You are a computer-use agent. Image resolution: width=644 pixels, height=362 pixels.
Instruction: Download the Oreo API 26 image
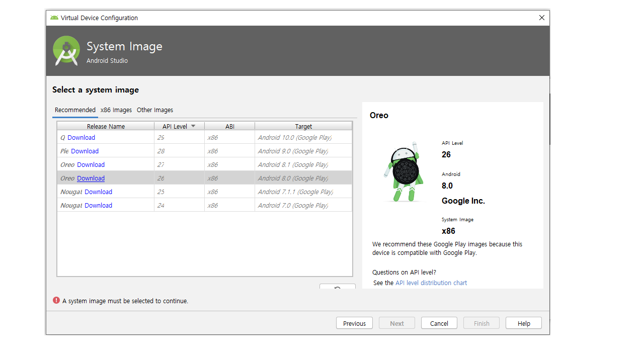[x=91, y=178]
